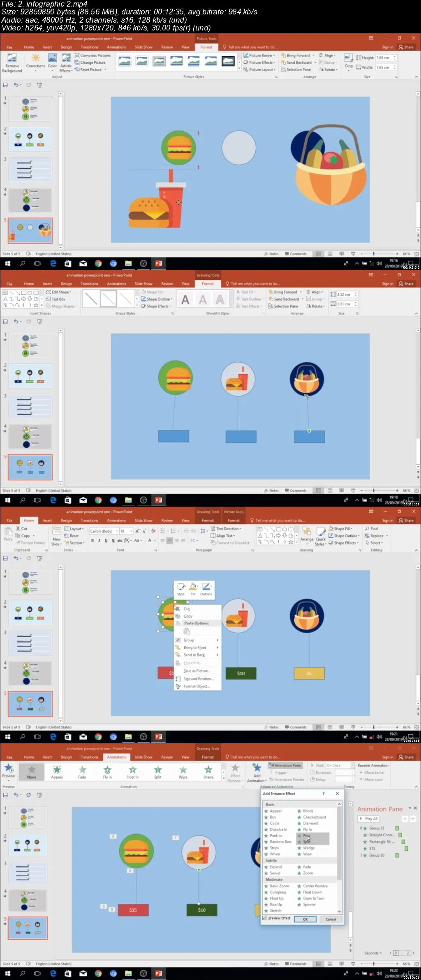Toggle the Animation Pane ribbon button
This screenshot has width=421, height=980.
(285, 765)
